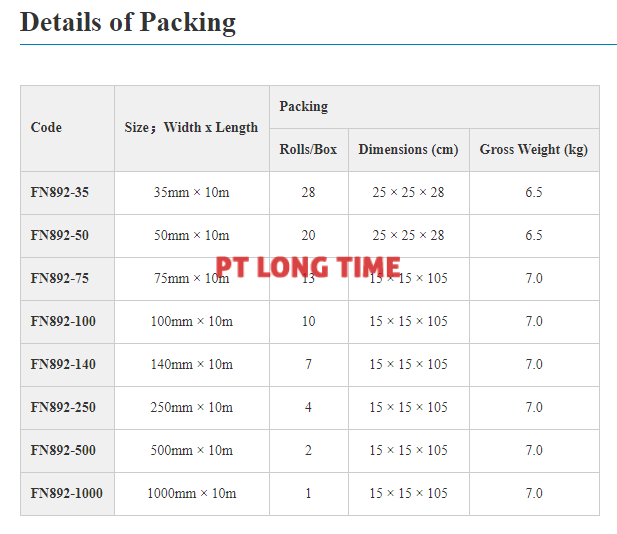Select the Code column header
Viewport: 617px width, 534px height.
pyautogui.click(x=46, y=127)
